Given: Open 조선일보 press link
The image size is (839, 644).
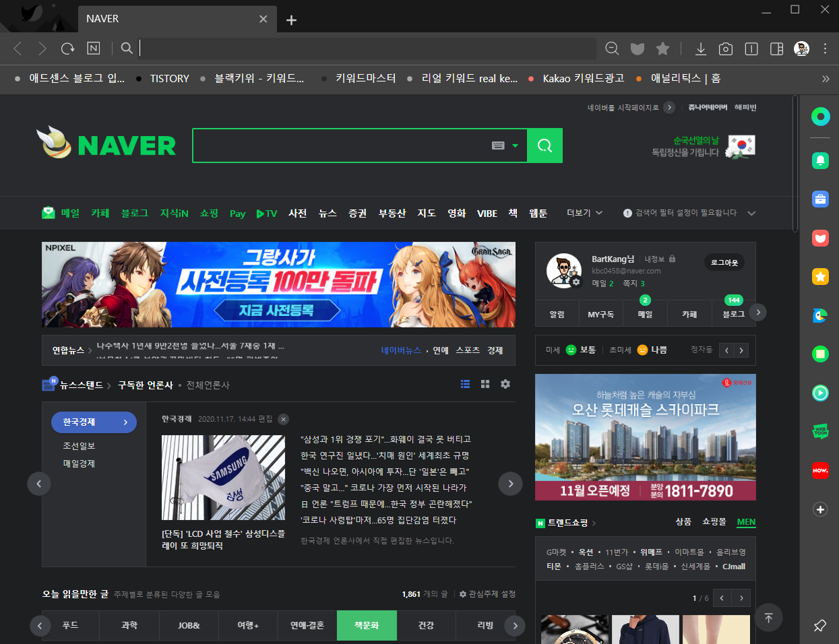Looking at the screenshot, I should (x=79, y=446).
